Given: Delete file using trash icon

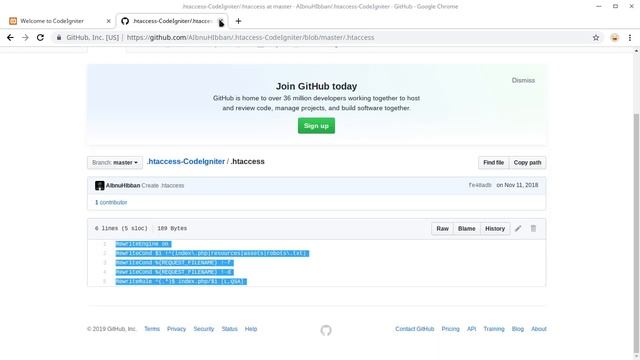Looking at the screenshot, I should click(x=533, y=229).
